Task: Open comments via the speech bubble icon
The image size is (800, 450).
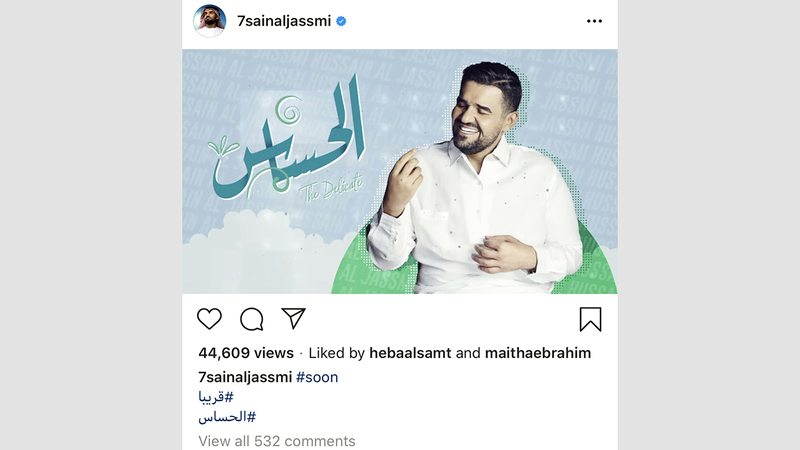Action: pos(252,319)
